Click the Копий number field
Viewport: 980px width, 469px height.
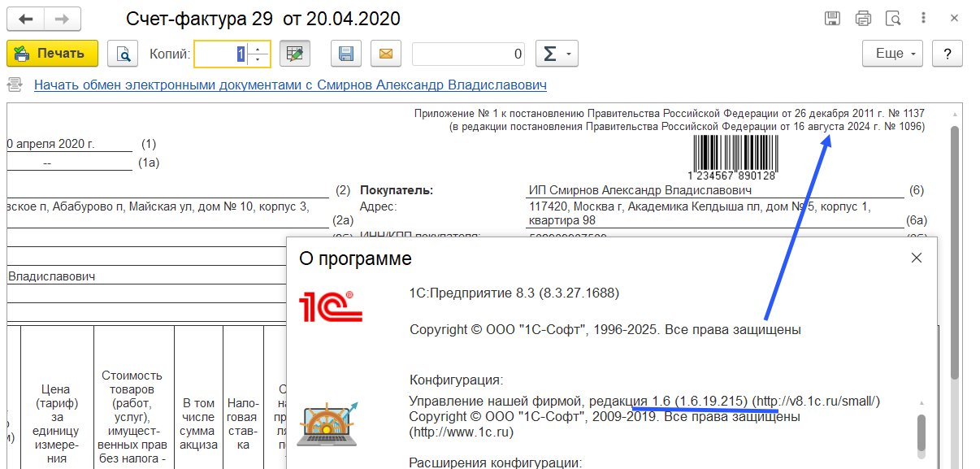pos(222,54)
